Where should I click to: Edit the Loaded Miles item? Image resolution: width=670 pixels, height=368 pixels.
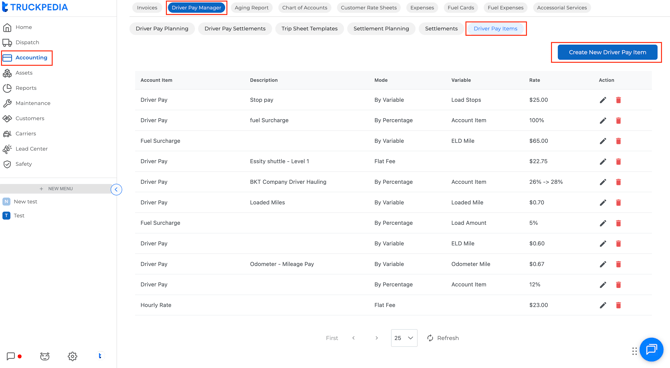pyautogui.click(x=602, y=203)
